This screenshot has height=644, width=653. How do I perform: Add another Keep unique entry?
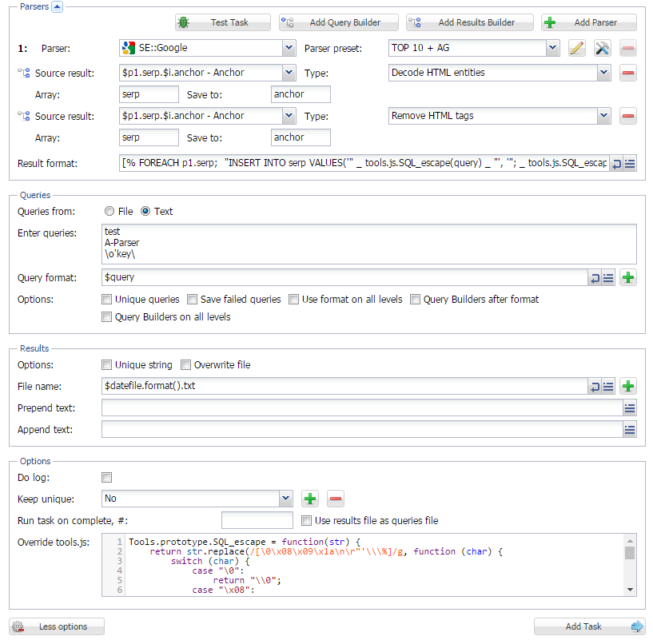pos(309,499)
